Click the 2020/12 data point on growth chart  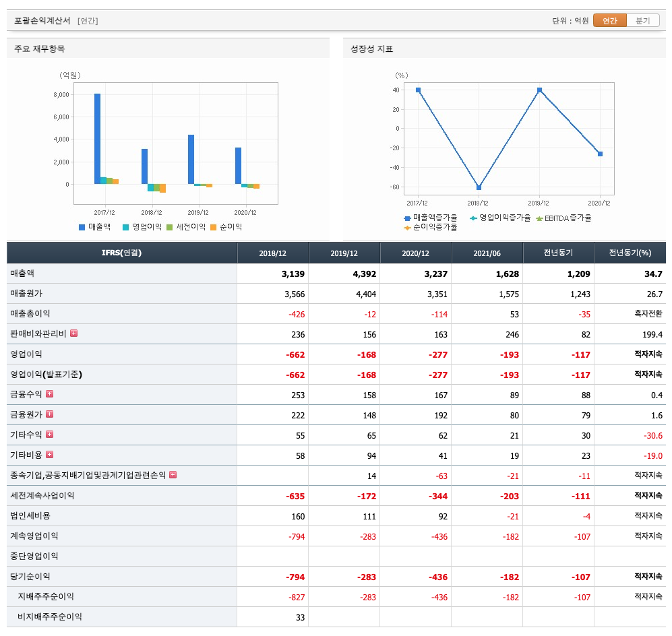coord(601,154)
